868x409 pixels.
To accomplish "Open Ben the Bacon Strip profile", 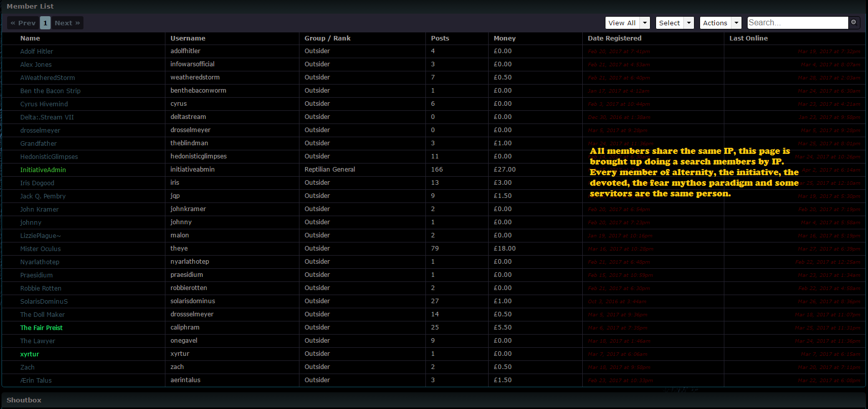I will pos(51,91).
